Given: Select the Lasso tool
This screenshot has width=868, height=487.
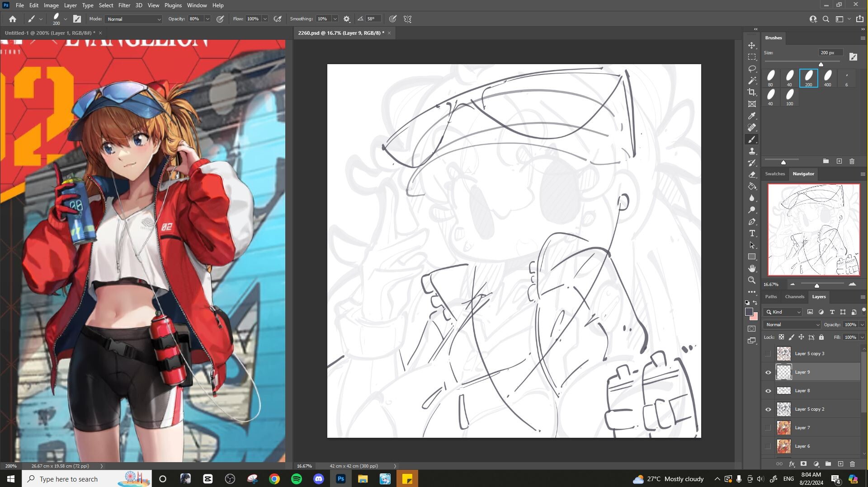Looking at the screenshot, I should click(x=752, y=69).
